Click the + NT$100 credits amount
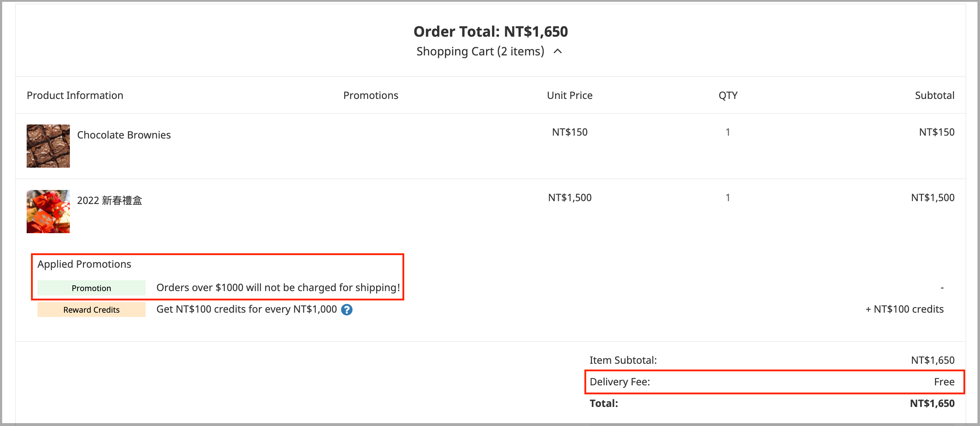The width and height of the screenshot is (980, 426). [904, 309]
